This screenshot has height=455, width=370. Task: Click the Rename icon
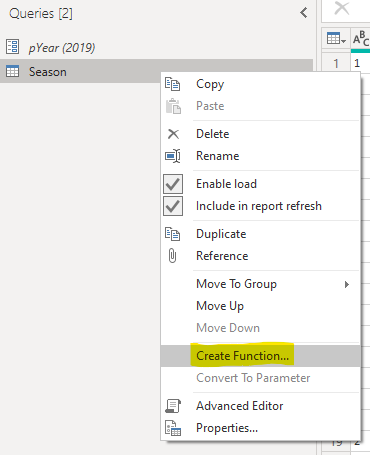click(173, 156)
